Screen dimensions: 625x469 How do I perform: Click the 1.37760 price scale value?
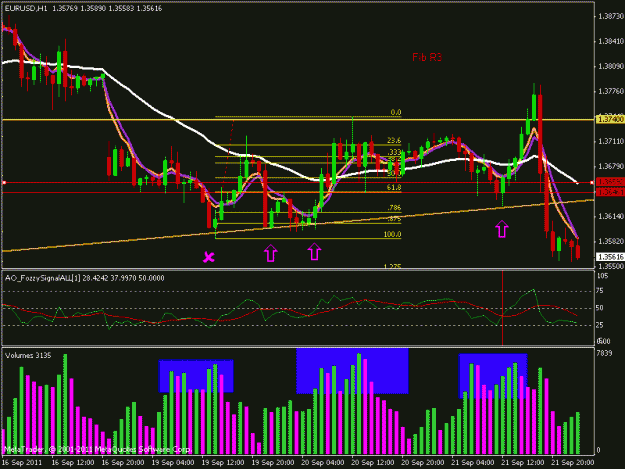(x=611, y=92)
